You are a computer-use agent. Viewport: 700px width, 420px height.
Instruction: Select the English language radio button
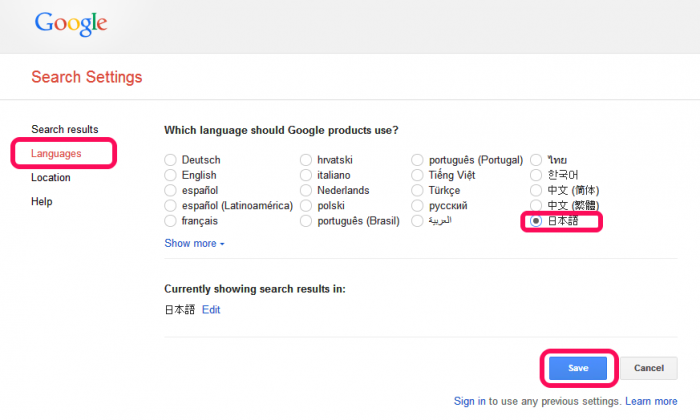pos(170,175)
